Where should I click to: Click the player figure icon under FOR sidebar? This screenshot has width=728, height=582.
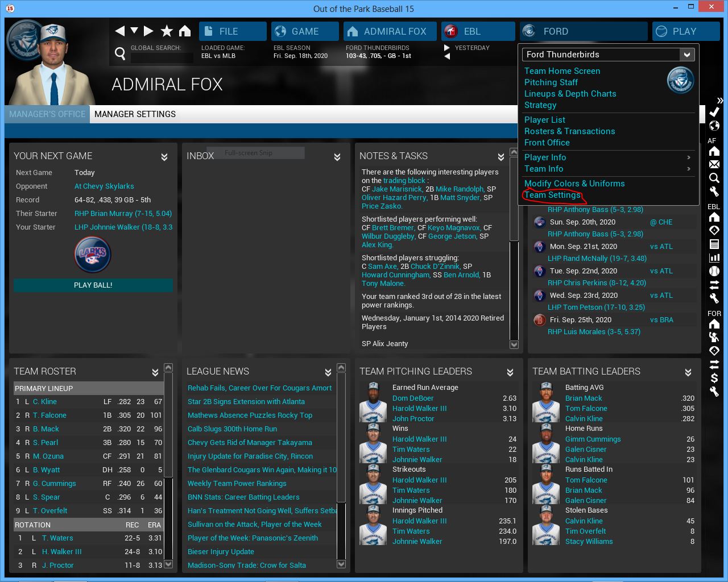(714, 337)
